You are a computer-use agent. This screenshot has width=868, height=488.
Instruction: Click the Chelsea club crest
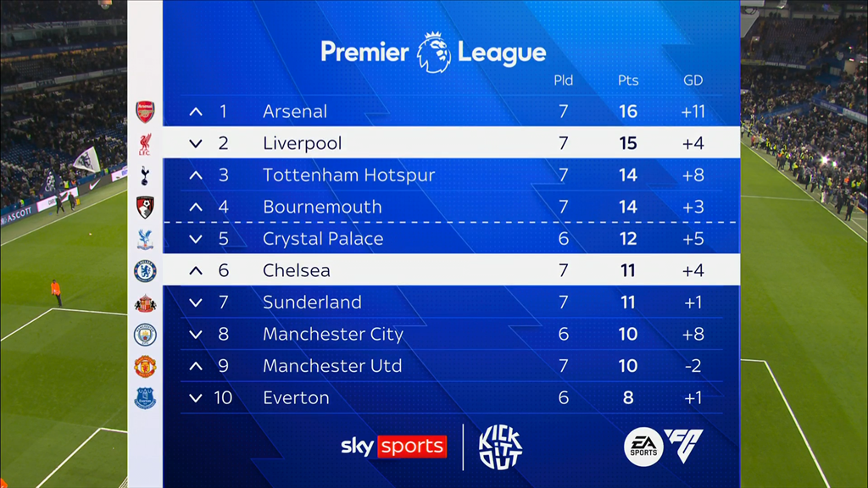[x=145, y=271]
